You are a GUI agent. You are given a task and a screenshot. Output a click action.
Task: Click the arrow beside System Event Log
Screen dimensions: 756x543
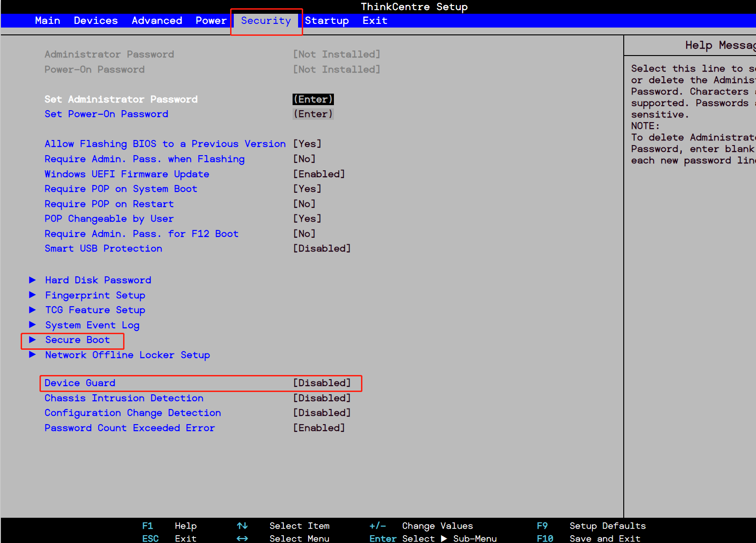[x=32, y=325]
